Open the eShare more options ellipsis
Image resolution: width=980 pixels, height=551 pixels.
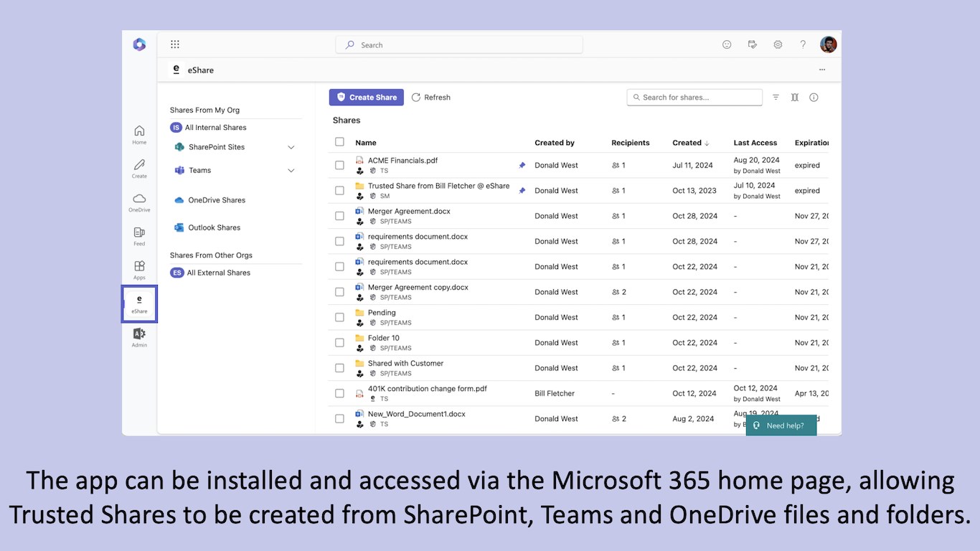822,70
